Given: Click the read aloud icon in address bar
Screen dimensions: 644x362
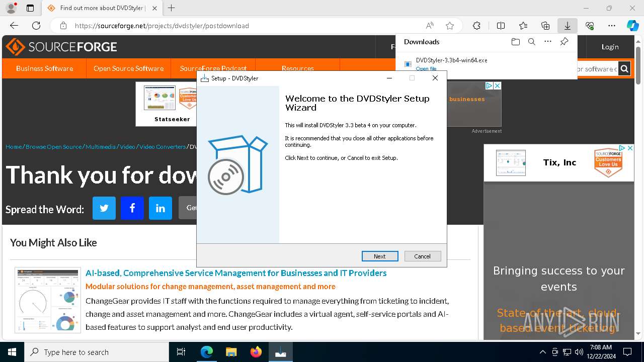Looking at the screenshot, I should (430, 26).
